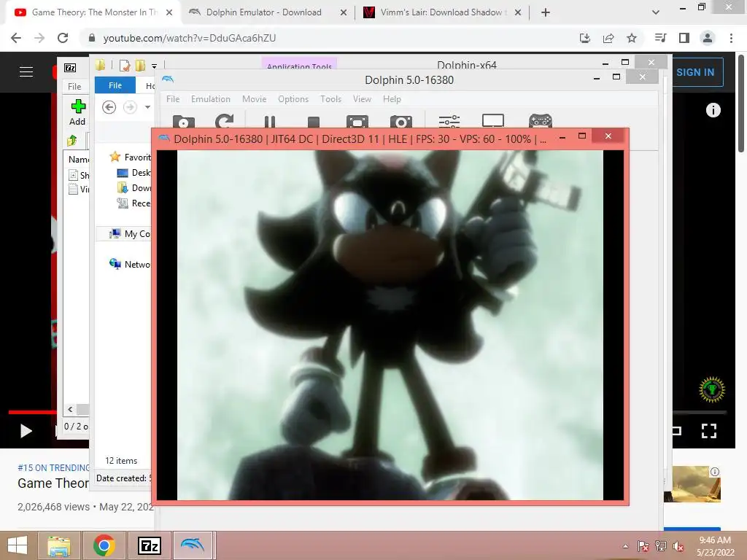747x560 pixels.
Task: Close the Dolphin Emulator Download tab
Action: click(344, 13)
